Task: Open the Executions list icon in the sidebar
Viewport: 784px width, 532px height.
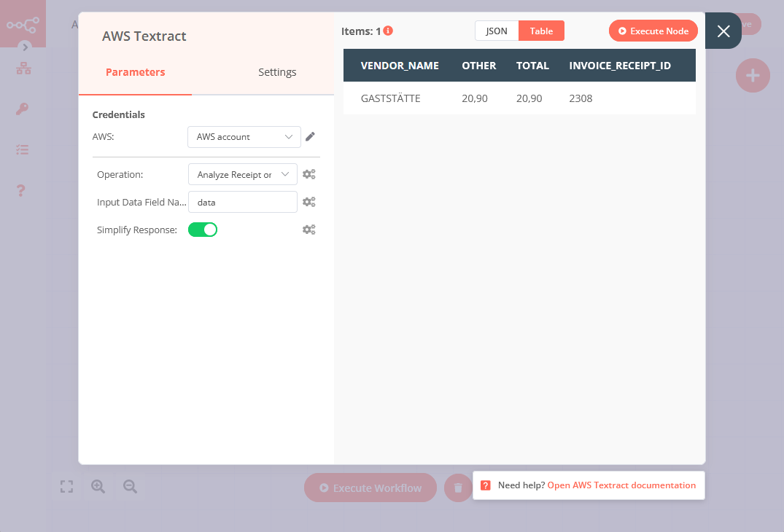Action: click(22, 149)
